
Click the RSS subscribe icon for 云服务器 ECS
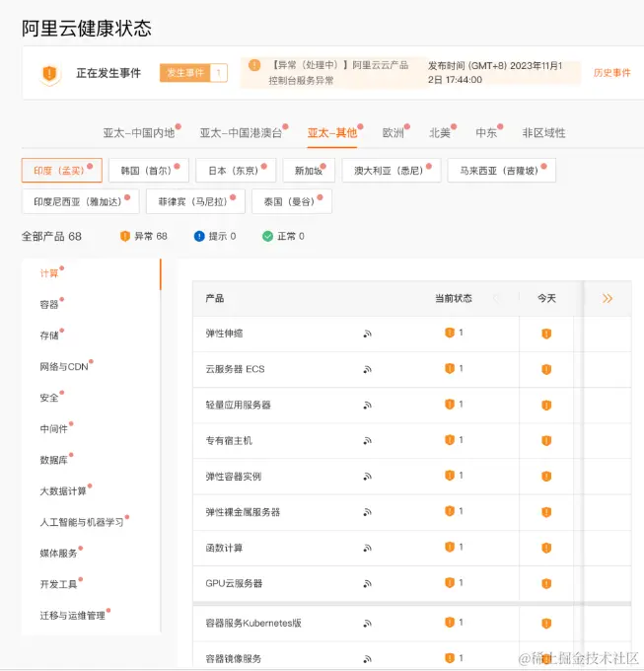[x=367, y=369]
